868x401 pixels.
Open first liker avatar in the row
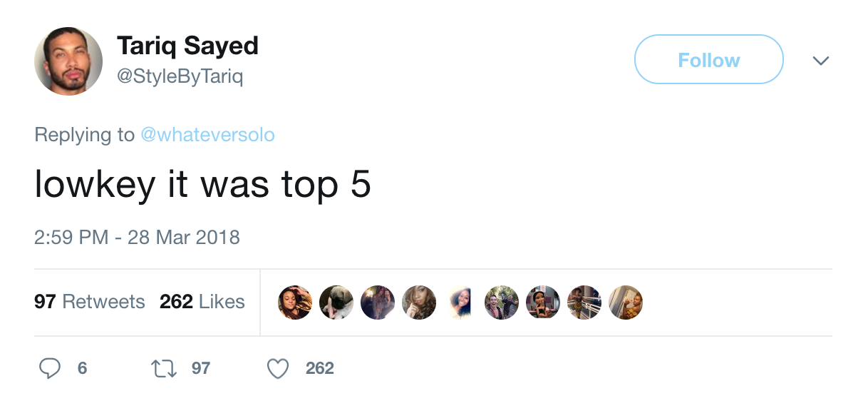tap(295, 303)
